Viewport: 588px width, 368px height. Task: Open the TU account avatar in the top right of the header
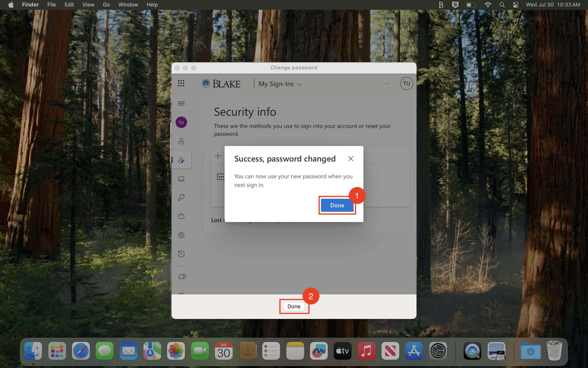(x=406, y=83)
